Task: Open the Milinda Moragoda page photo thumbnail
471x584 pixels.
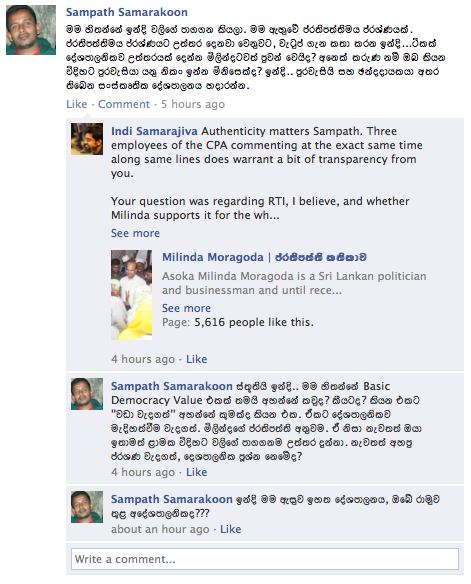Action: pyautogui.click(x=131, y=295)
